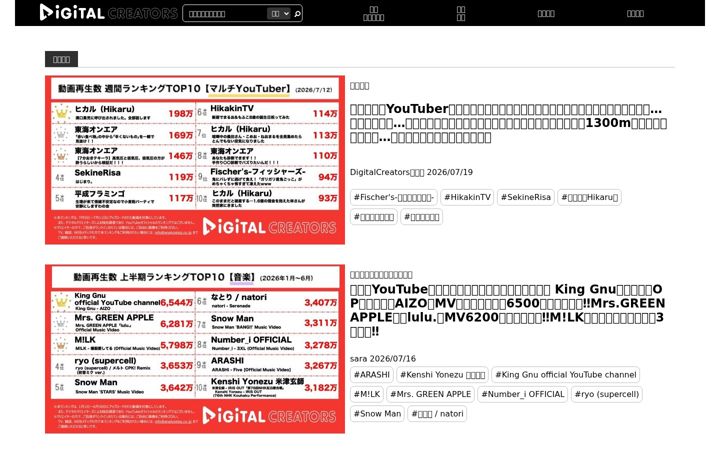Viewport: 720px width, 450px height.
Task: Select the #M!LK tag
Action: (x=366, y=394)
